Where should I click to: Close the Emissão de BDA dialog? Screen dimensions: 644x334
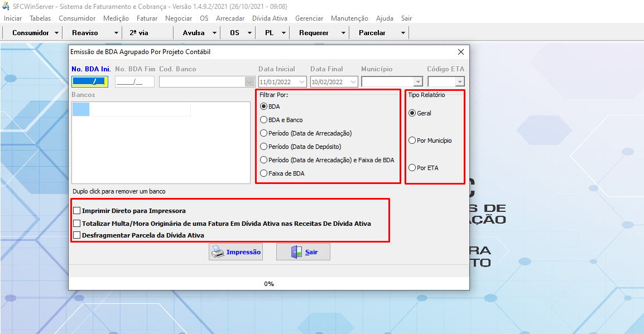460,52
